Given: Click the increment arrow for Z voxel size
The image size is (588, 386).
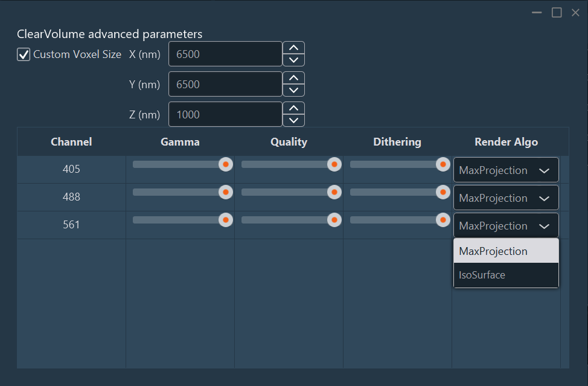Looking at the screenshot, I should pos(293,108).
